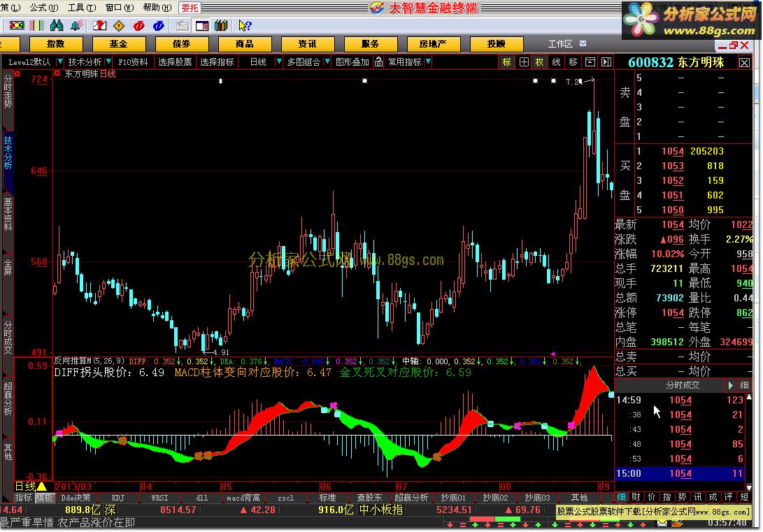763x532 pixels.
Task: Click the 基金 fund button
Action: (x=119, y=44)
